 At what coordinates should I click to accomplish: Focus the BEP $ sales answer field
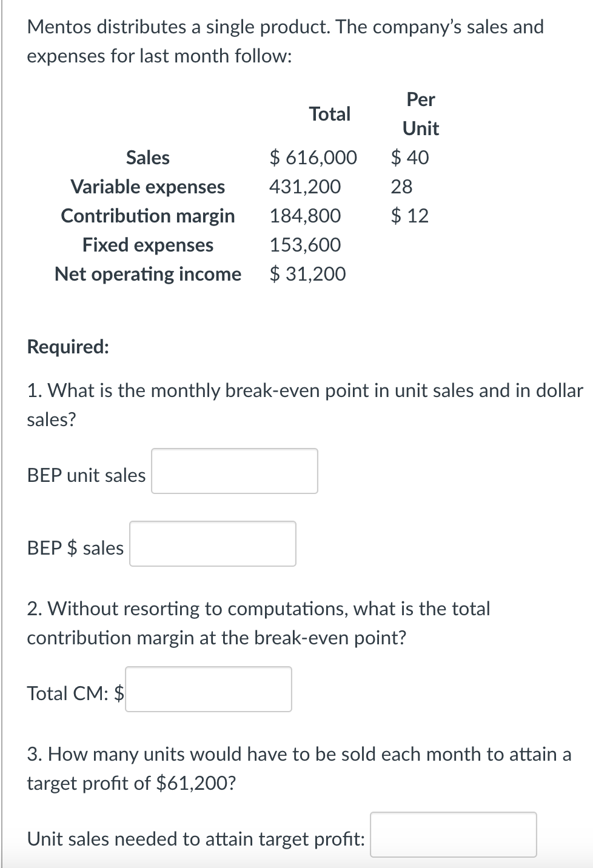pos(212,544)
